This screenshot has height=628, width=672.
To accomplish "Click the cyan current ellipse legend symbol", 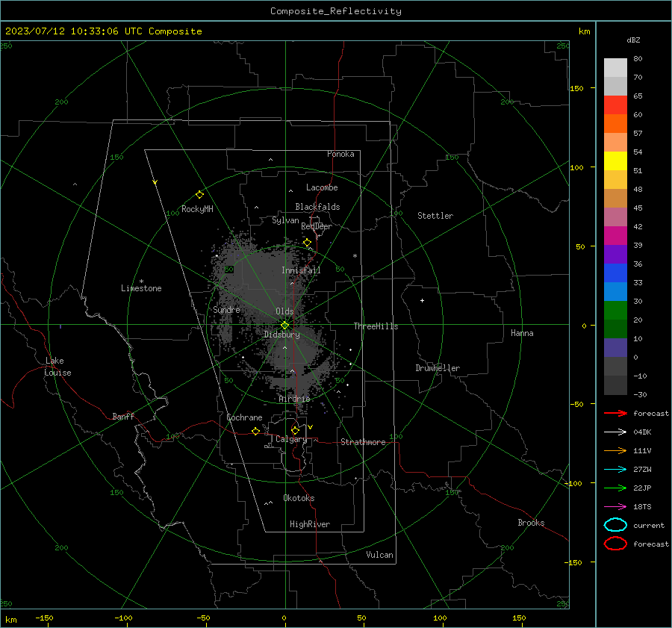I will coord(615,525).
